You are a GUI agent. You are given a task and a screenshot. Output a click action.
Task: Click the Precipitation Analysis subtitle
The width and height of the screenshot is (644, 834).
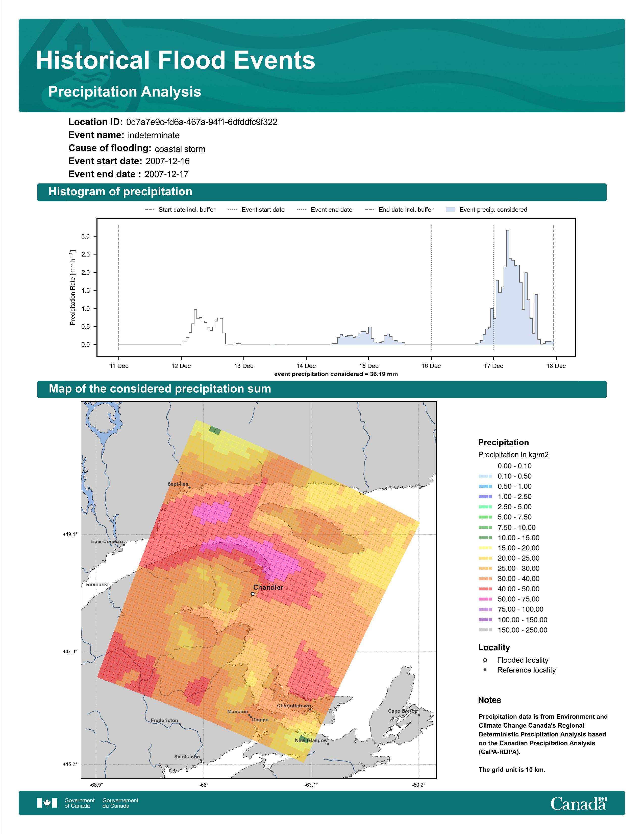pos(125,92)
